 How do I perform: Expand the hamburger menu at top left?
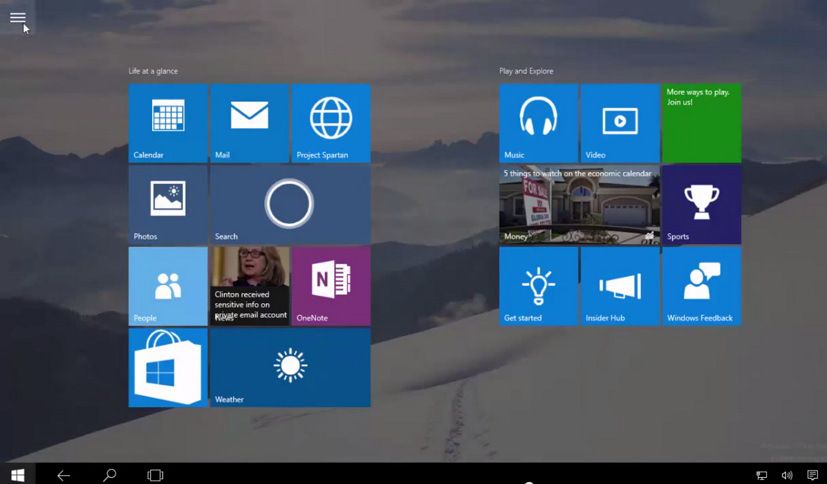pyautogui.click(x=18, y=17)
